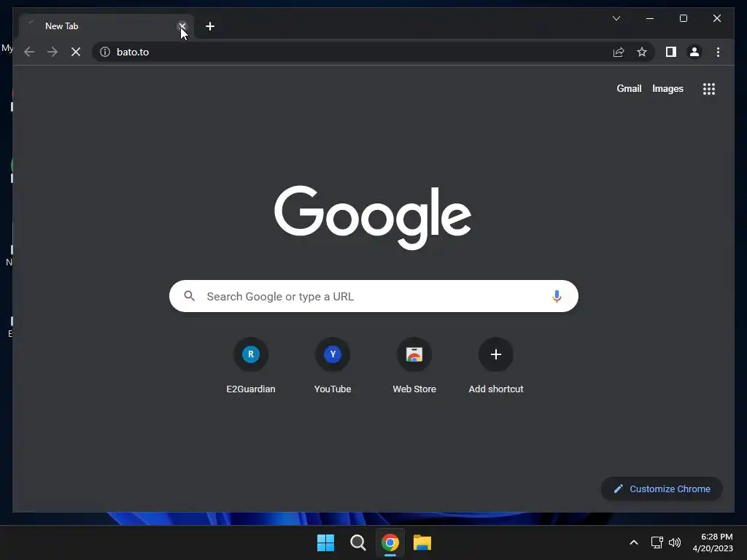Open Windows taskbar search
Viewport: 747px width, 560px height.
click(x=357, y=542)
